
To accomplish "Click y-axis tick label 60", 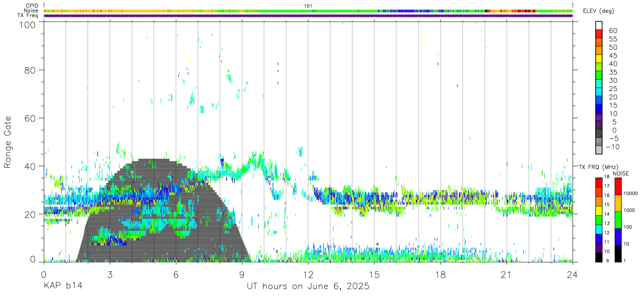I will point(31,118).
